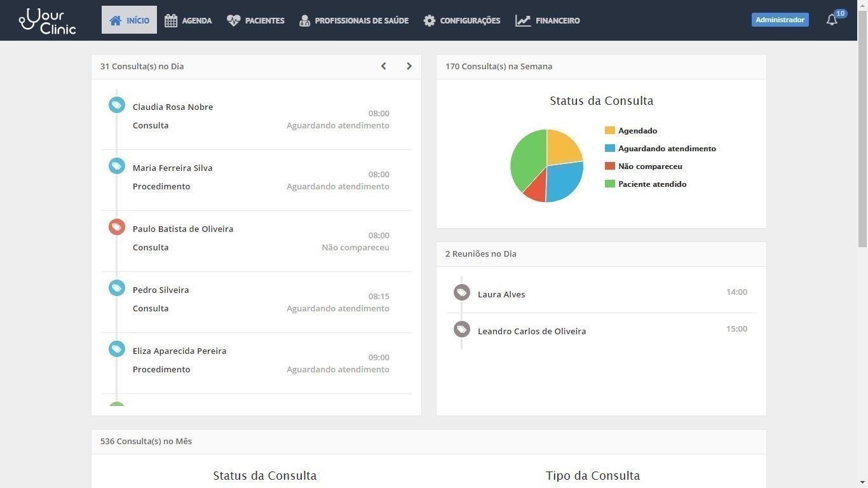Image resolution: width=868 pixels, height=488 pixels.
Task: Open the Administrador user menu
Action: (780, 20)
